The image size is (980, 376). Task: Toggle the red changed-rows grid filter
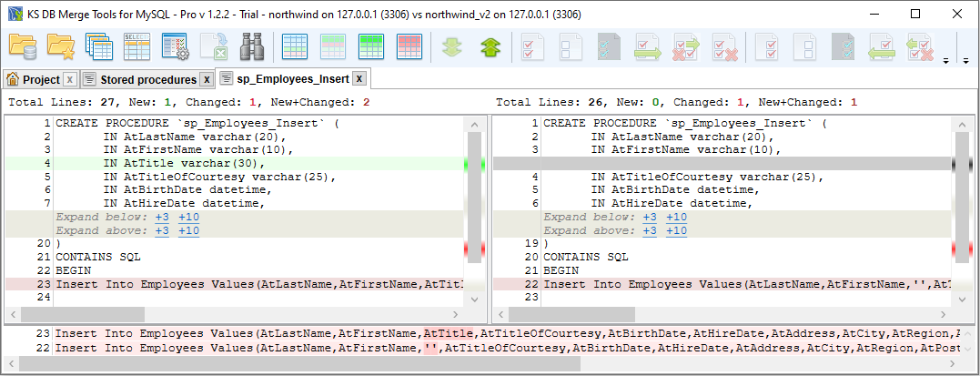[409, 47]
